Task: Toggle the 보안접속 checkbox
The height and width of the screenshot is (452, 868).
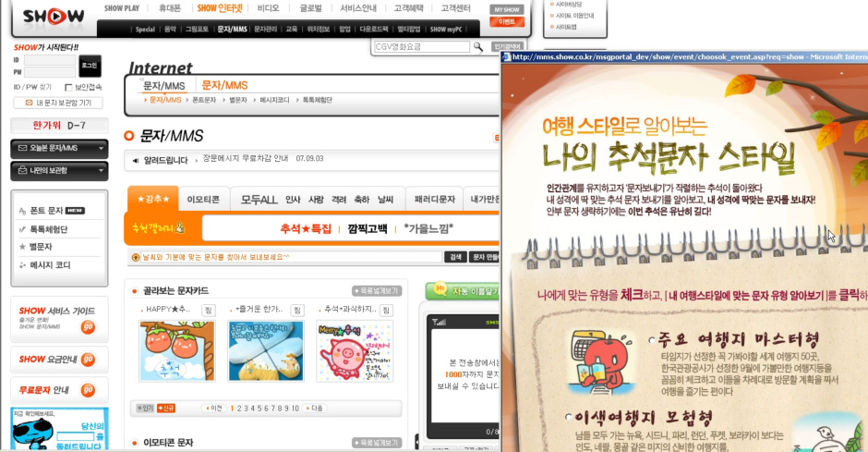Action: (x=68, y=87)
